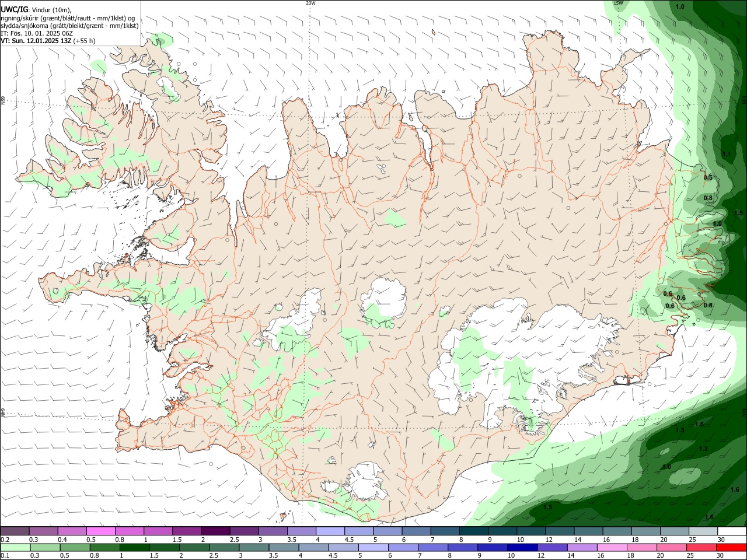Image resolution: width=747 pixels, height=560 pixels.
Task: Select the 'IT: Fös. 10. 01. 2025 06Z' line
Action: pyautogui.click(x=36, y=33)
